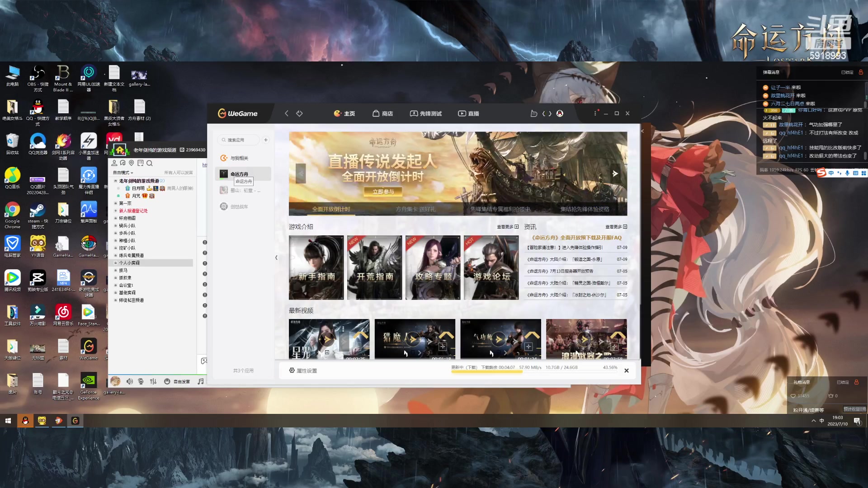
Task: Open the YY audio mixer sliders icon
Action: pyautogui.click(x=153, y=381)
